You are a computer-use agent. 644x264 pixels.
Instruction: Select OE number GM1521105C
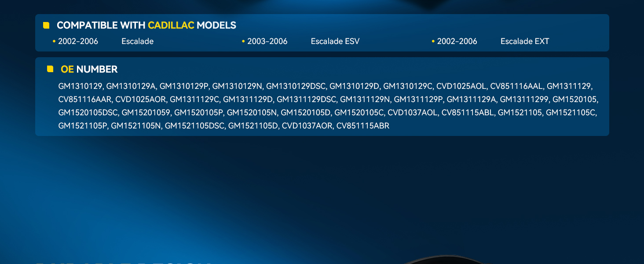pos(570,113)
